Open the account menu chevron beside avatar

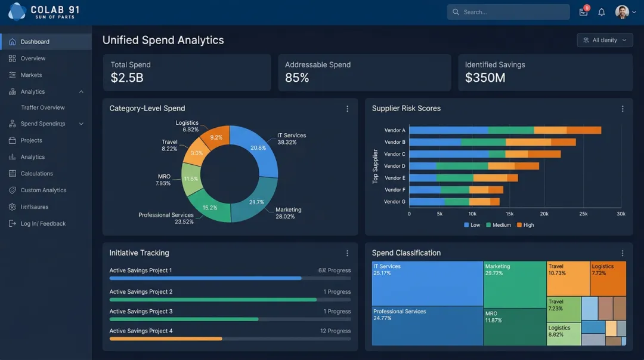634,13
